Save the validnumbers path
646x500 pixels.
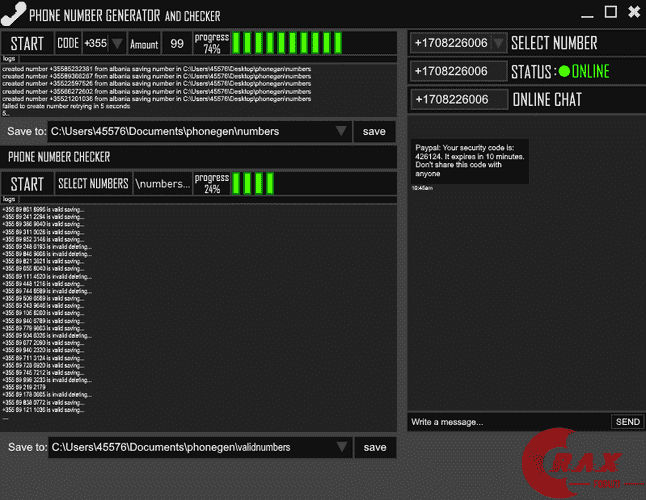pyautogui.click(x=375, y=447)
